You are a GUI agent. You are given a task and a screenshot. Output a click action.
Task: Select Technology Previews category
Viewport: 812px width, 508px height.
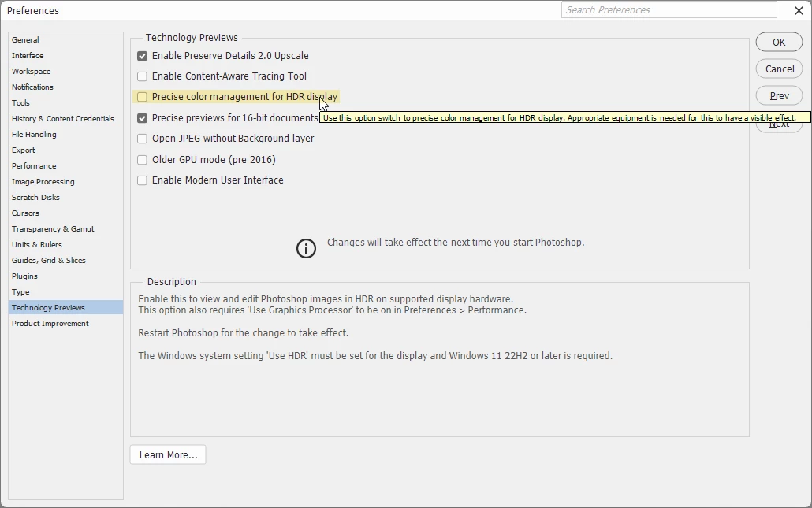65,307
